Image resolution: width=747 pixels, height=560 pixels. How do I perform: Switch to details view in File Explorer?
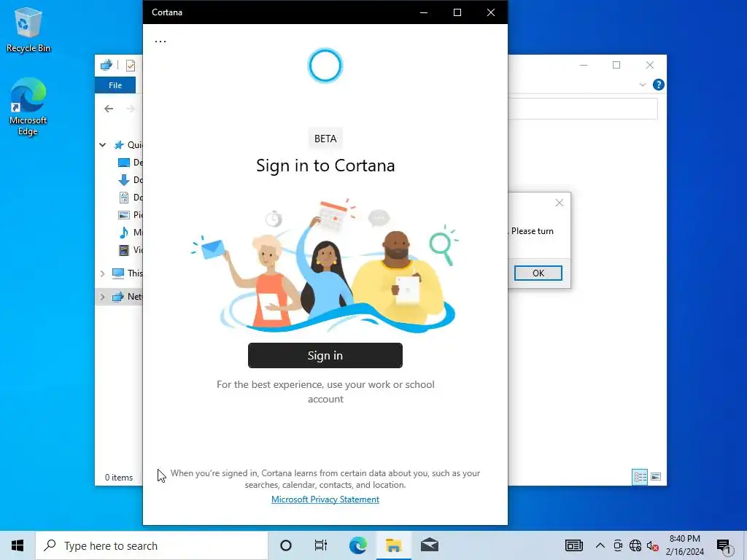(640, 477)
